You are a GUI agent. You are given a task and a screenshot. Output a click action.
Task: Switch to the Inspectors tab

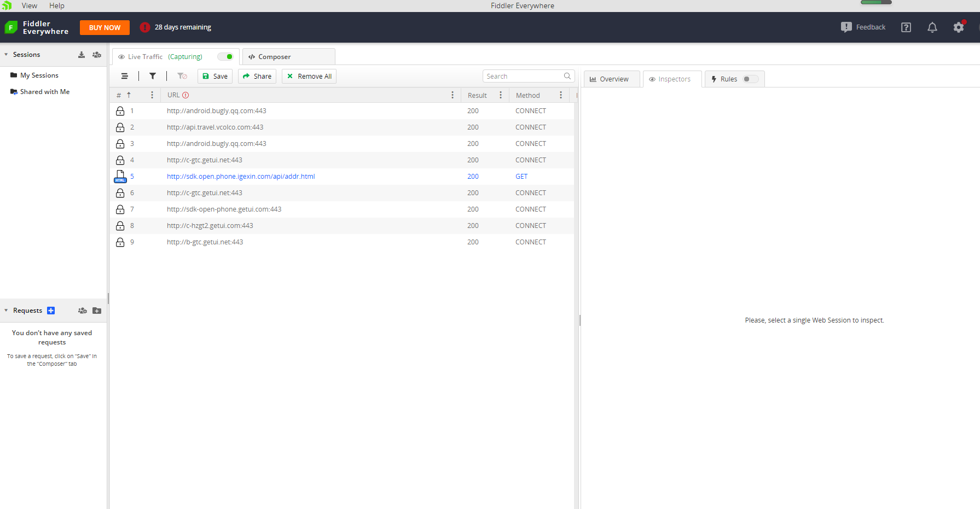(x=672, y=79)
